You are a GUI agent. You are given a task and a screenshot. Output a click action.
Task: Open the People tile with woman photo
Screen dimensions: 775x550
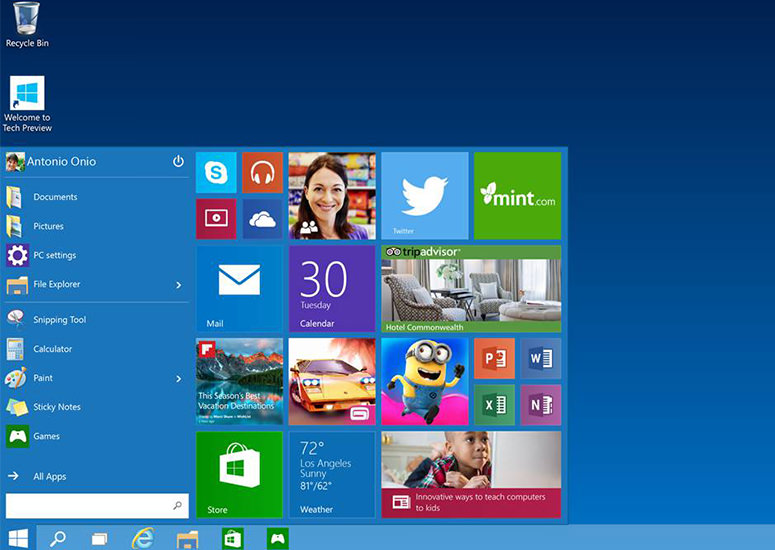pos(332,196)
